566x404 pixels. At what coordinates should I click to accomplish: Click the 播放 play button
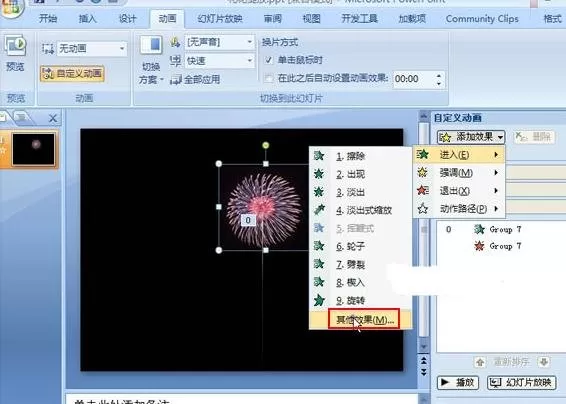[x=458, y=382]
